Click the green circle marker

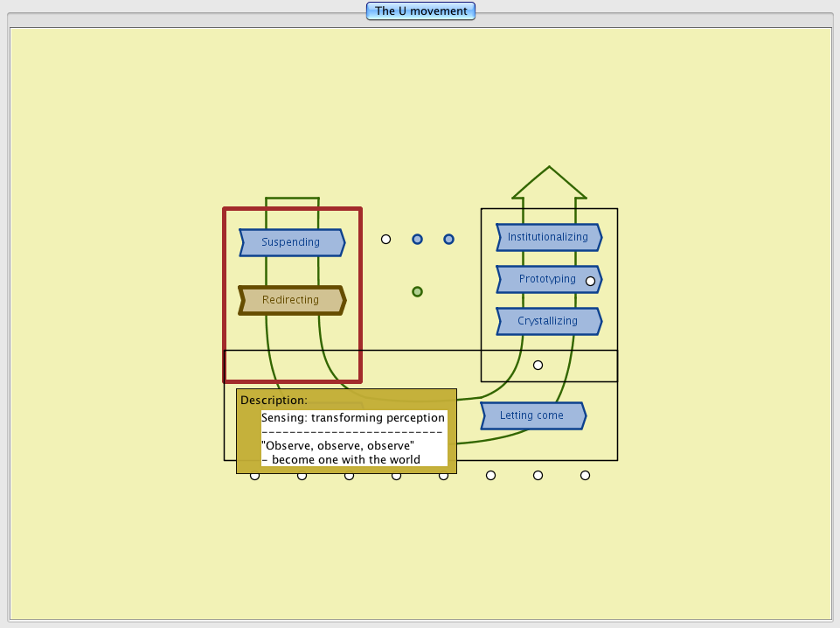(418, 291)
